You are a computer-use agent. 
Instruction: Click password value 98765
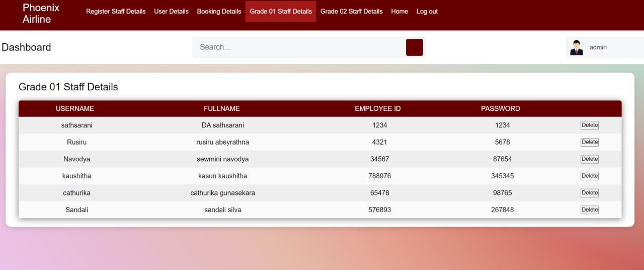503,192
